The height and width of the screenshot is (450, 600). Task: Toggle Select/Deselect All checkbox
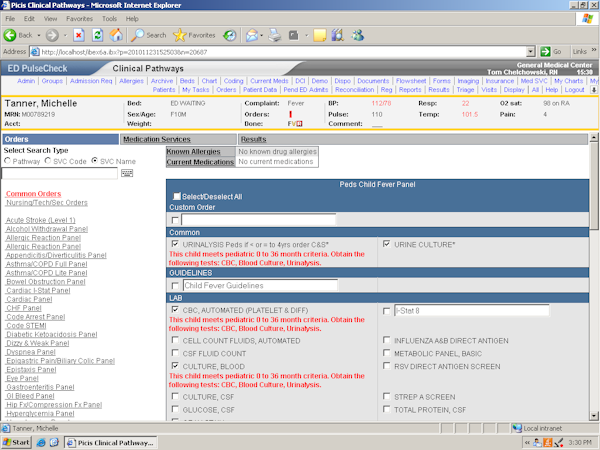click(176, 196)
